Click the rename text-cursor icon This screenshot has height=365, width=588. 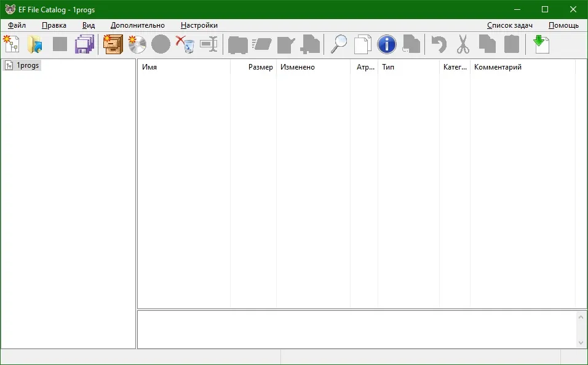(x=209, y=44)
